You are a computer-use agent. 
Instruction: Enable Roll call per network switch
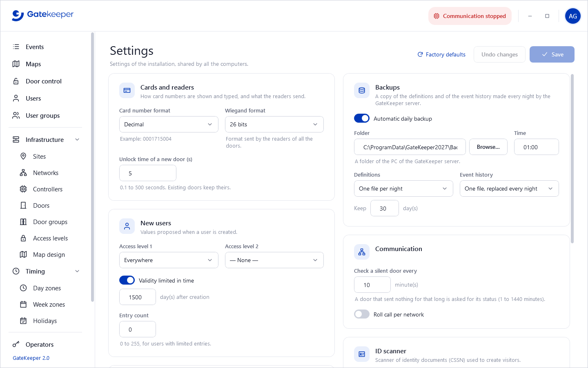(x=362, y=314)
